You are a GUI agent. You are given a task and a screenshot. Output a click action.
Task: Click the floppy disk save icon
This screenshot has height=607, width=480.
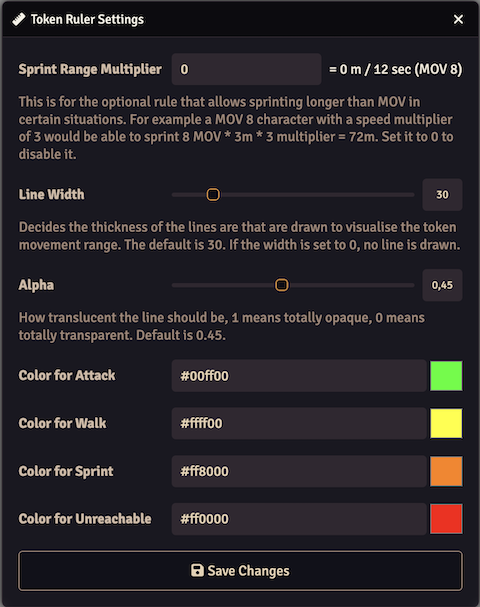[x=197, y=570]
